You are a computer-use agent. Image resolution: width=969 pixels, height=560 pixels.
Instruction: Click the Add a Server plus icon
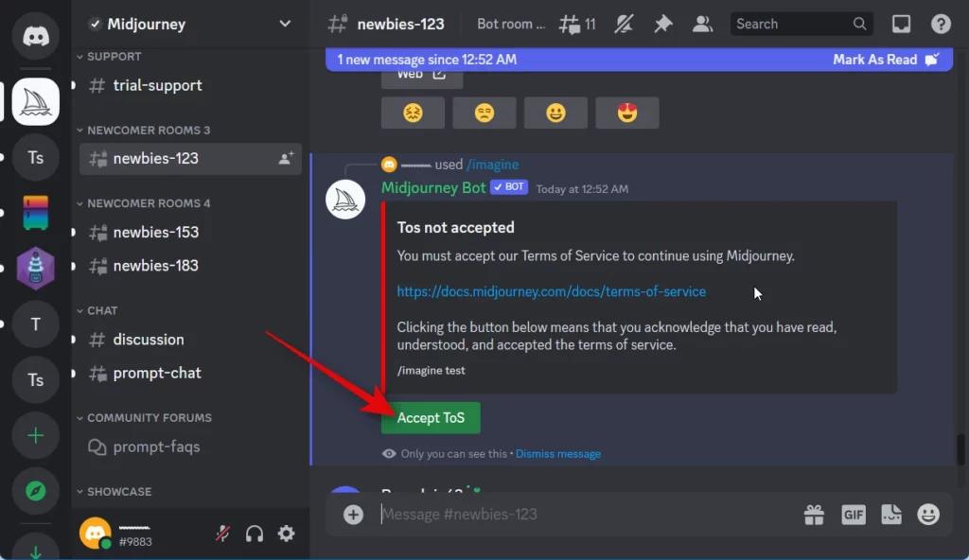point(36,435)
